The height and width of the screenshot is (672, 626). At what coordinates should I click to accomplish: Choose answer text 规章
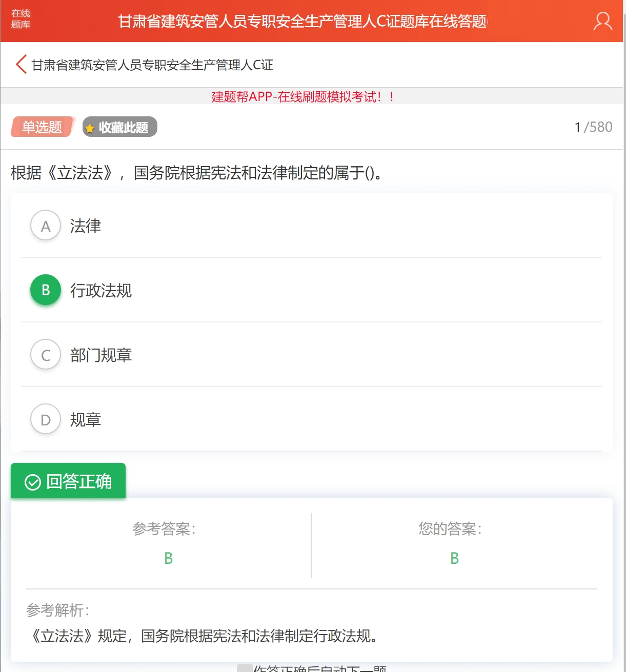coord(86,420)
